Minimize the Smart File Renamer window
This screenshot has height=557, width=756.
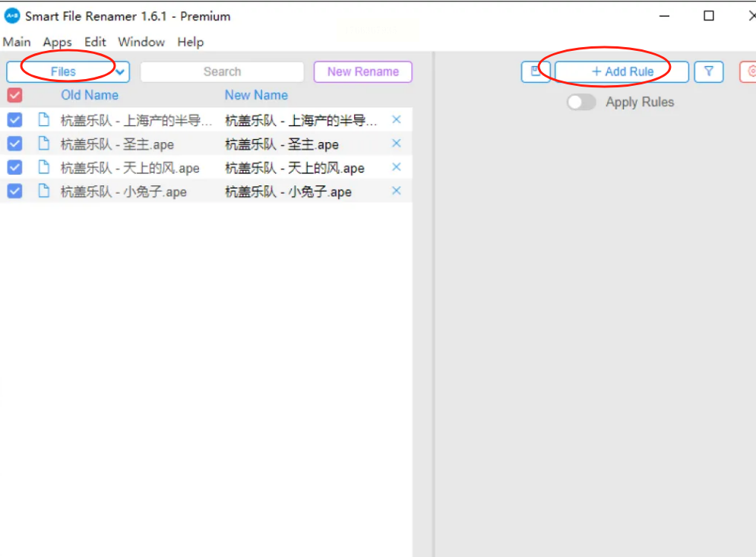[664, 16]
